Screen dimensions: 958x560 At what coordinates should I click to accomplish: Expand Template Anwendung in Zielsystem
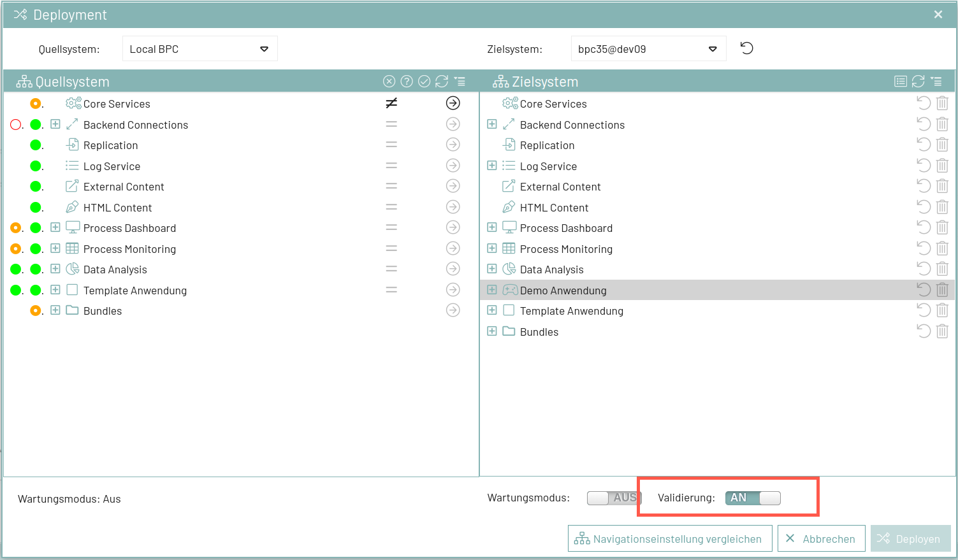coord(492,310)
